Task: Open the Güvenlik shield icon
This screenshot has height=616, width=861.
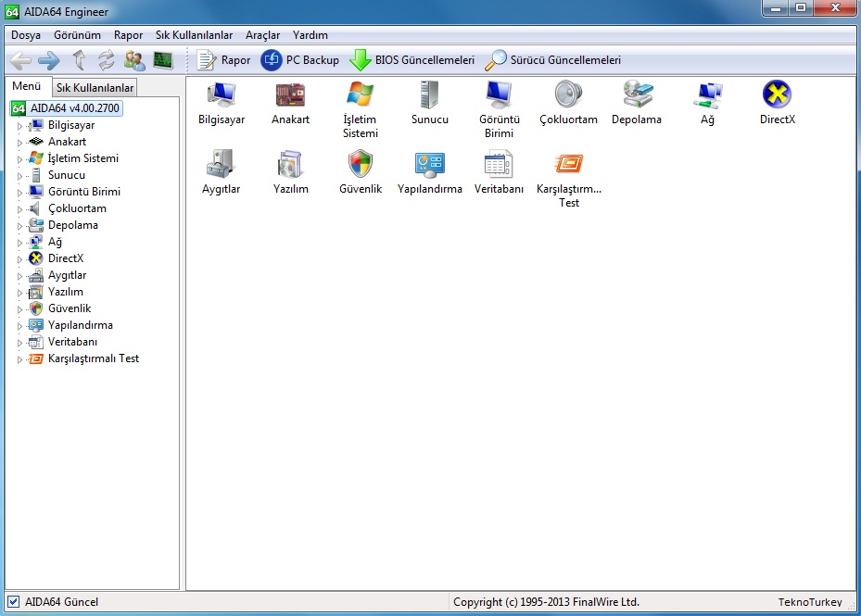Action: pos(360,165)
